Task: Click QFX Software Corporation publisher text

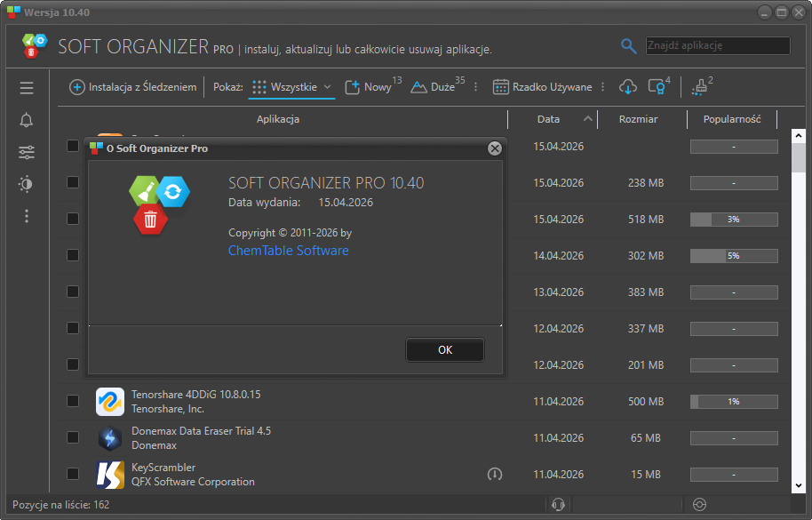Action: click(x=193, y=482)
